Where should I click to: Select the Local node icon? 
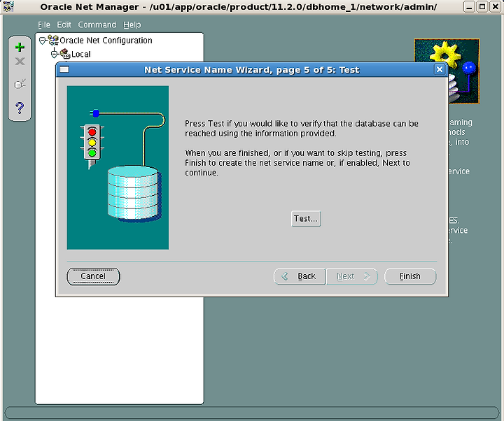[65, 54]
